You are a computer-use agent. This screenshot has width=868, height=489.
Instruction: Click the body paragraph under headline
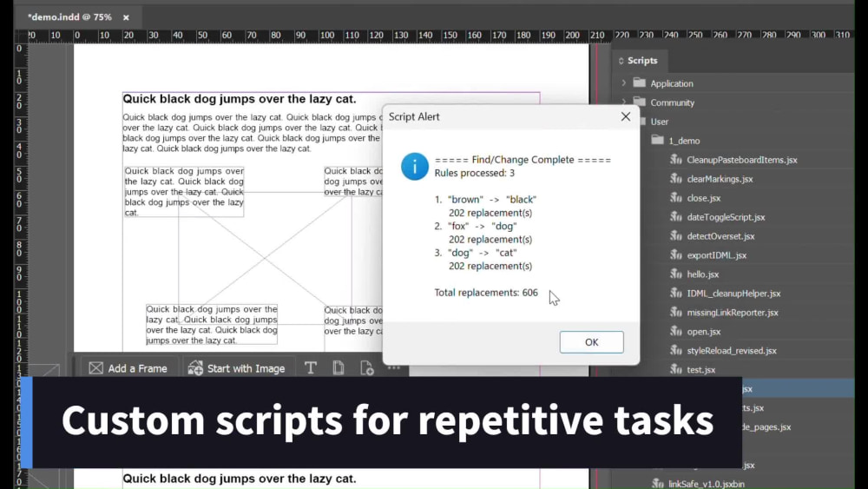click(253, 133)
